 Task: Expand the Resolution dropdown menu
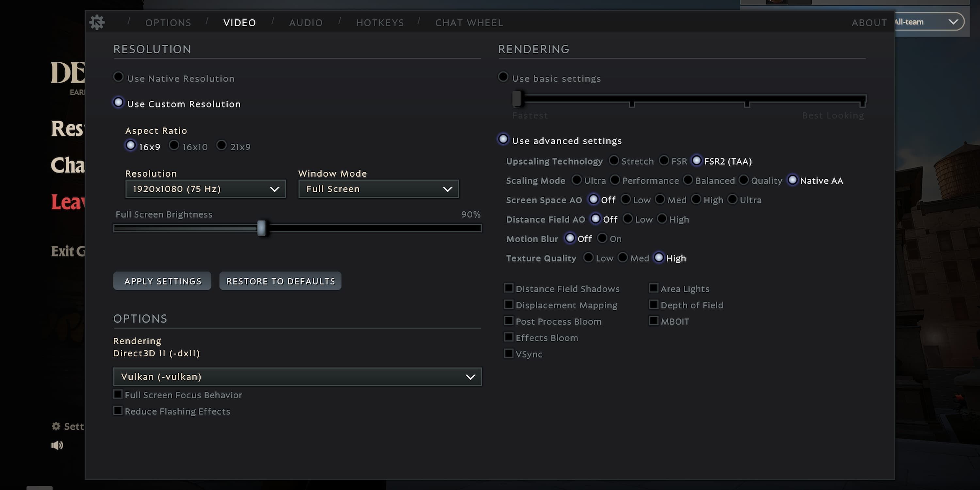point(205,188)
